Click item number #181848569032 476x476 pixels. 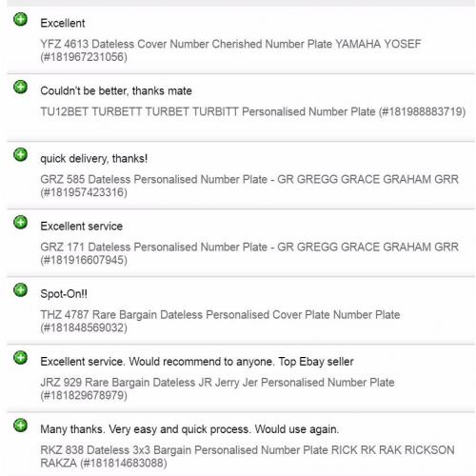(84, 327)
